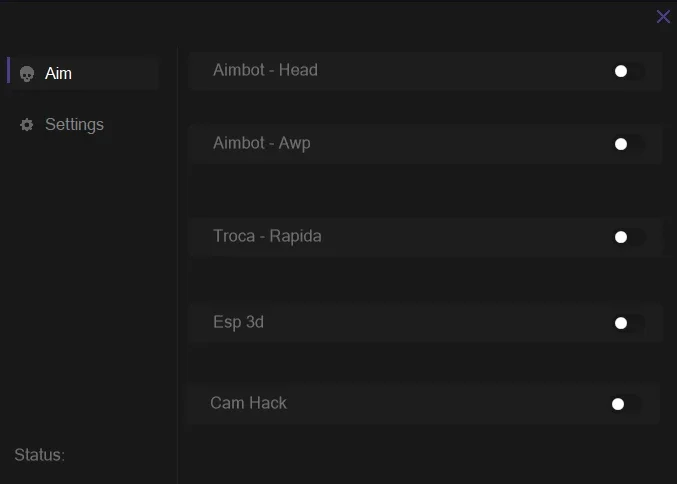Click the Status: text

pyautogui.click(x=39, y=455)
